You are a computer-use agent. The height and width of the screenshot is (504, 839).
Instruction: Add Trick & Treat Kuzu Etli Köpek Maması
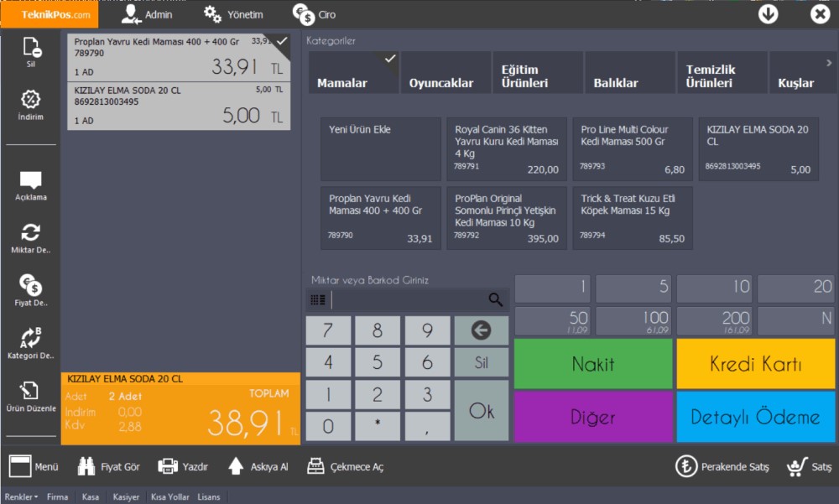[x=633, y=218]
